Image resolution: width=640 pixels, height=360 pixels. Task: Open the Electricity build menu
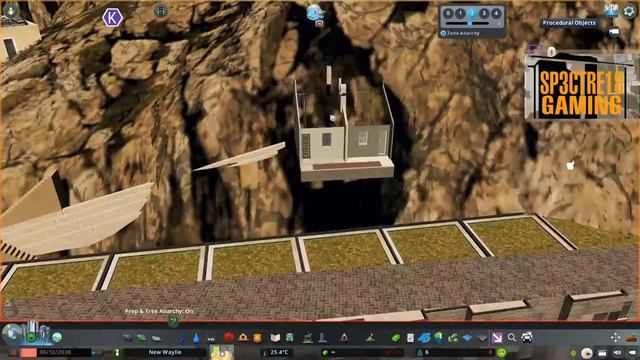click(182, 338)
